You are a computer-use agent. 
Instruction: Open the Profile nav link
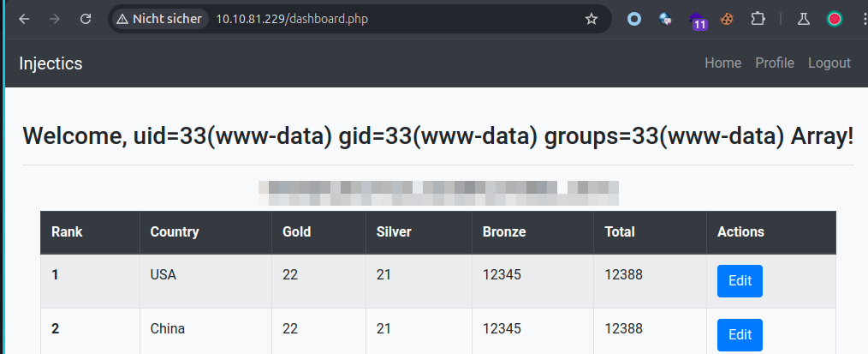775,63
